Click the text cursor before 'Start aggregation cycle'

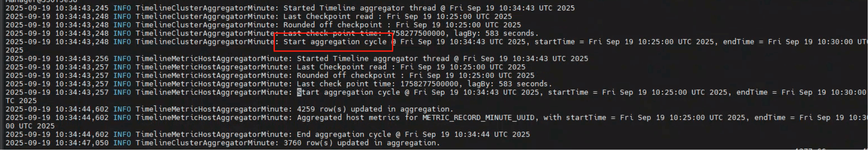click(299, 92)
